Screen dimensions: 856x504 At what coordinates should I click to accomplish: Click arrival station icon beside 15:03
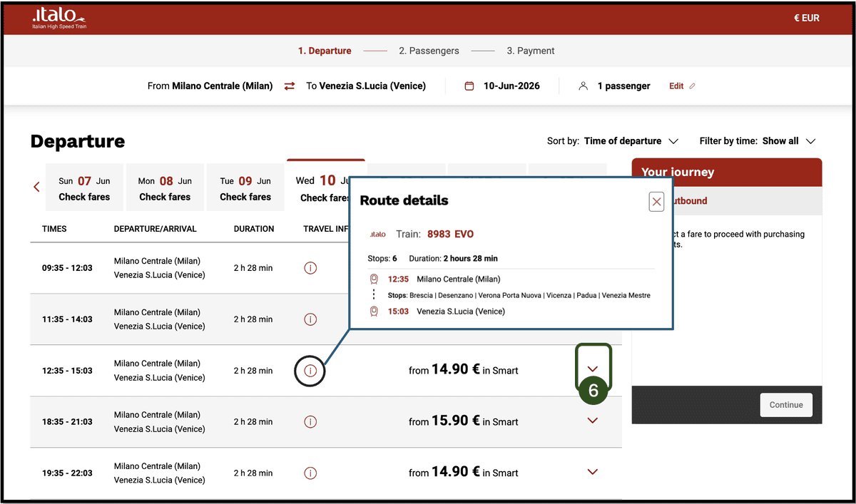coord(374,312)
